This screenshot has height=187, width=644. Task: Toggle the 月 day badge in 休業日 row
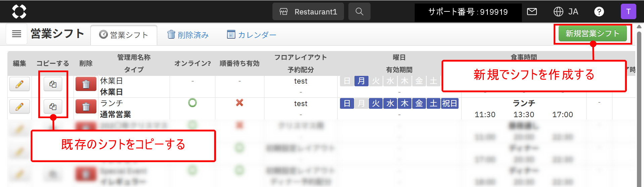361,81
